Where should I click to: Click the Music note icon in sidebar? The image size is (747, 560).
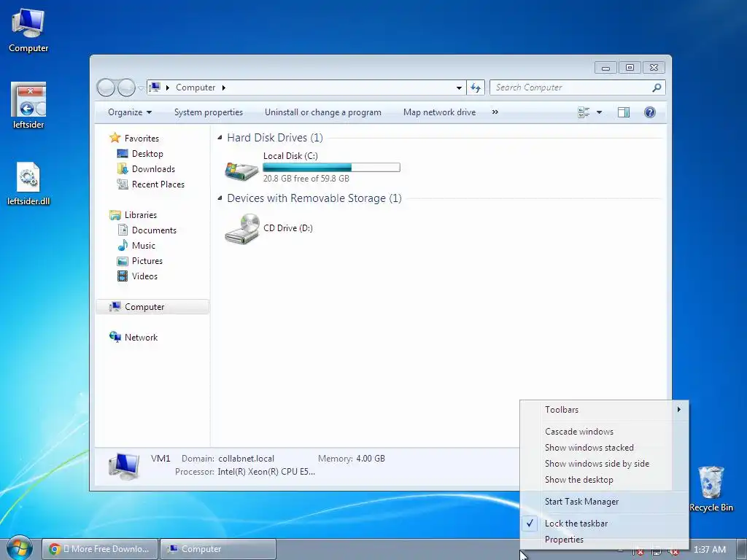(x=123, y=245)
